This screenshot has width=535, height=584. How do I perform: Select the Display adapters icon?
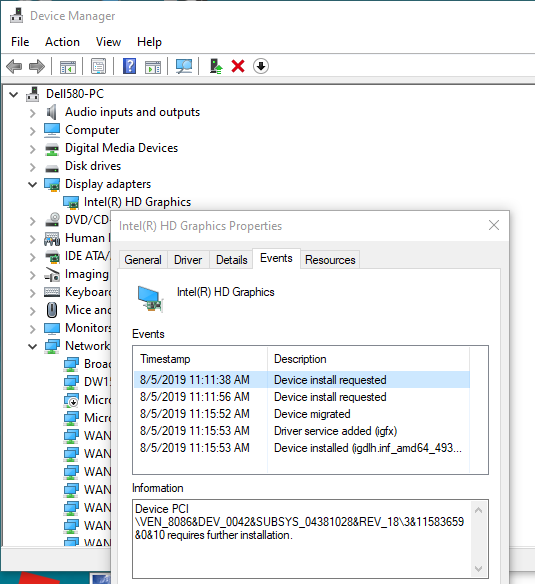[52, 184]
